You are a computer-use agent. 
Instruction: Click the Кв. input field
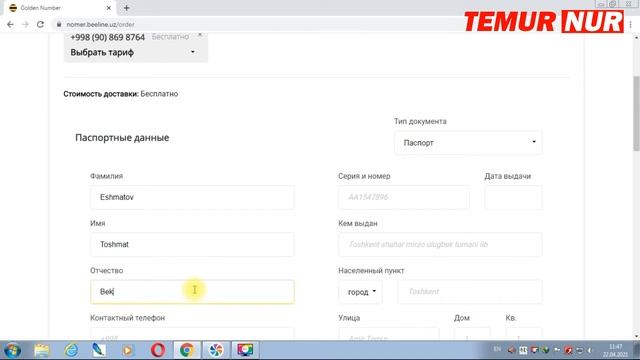pyautogui.click(x=524, y=334)
